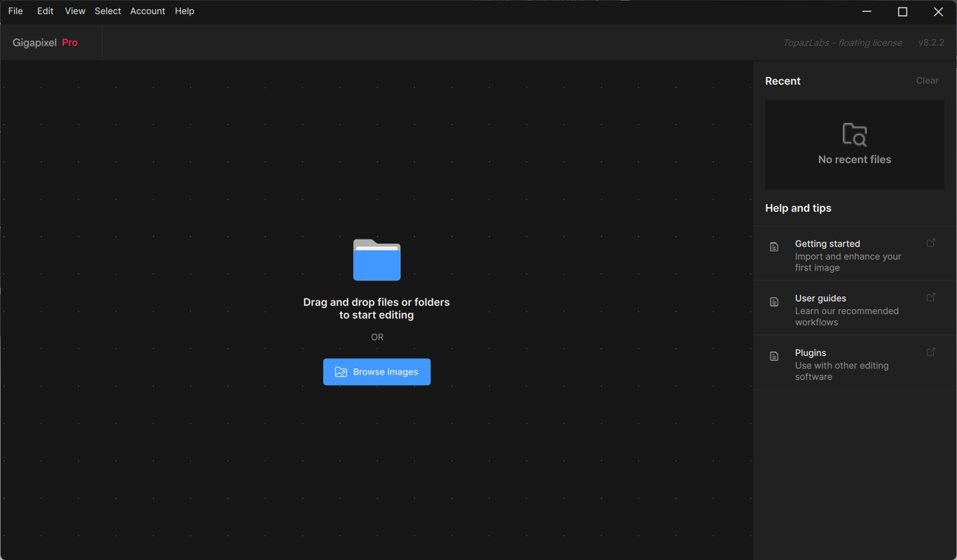This screenshot has height=560, width=957.
Task: Click the TopazLabs floating license text
Action: [x=843, y=43]
